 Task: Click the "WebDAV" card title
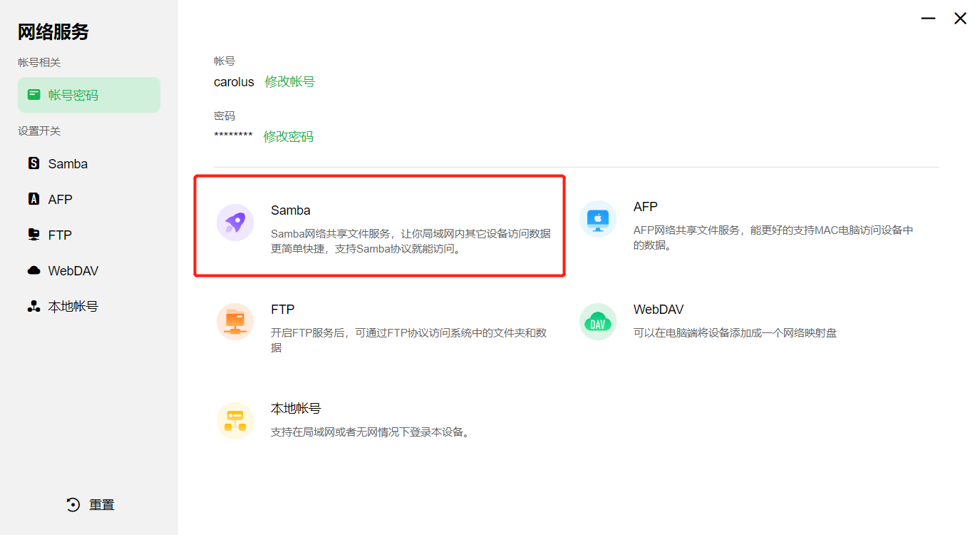pyautogui.click(x=659, y=310)
